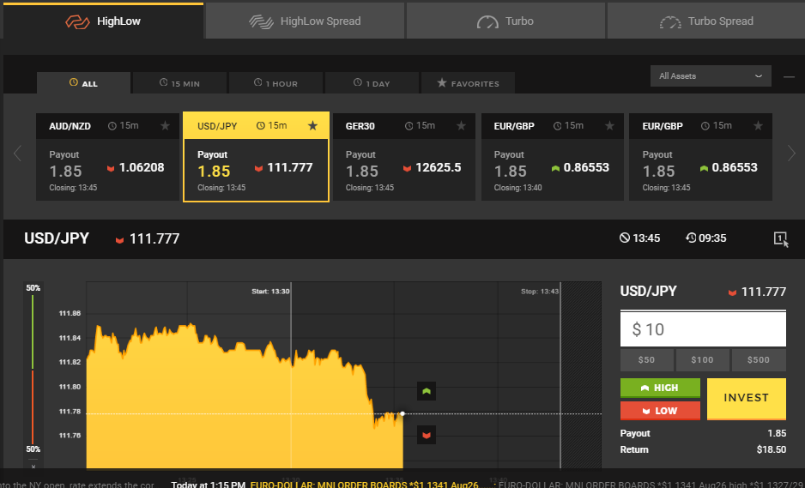Open the Turbo Spread tab
This screenshot has width=805, height=488.
click(706, 21)
